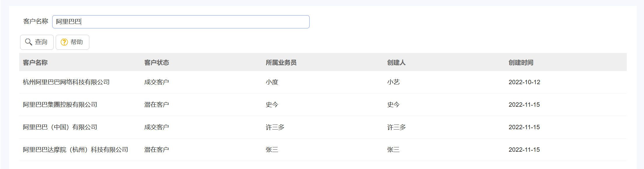Click the 2022-10-12 creation date
The height and width of the screenshot is (169, 644).
(x=524, y=82)
